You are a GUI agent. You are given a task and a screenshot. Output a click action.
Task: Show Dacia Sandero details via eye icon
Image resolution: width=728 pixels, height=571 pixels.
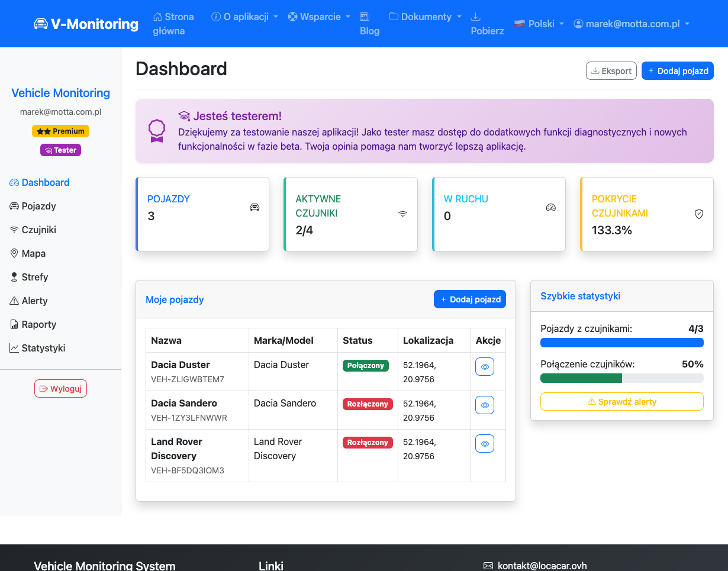[485, 405]
